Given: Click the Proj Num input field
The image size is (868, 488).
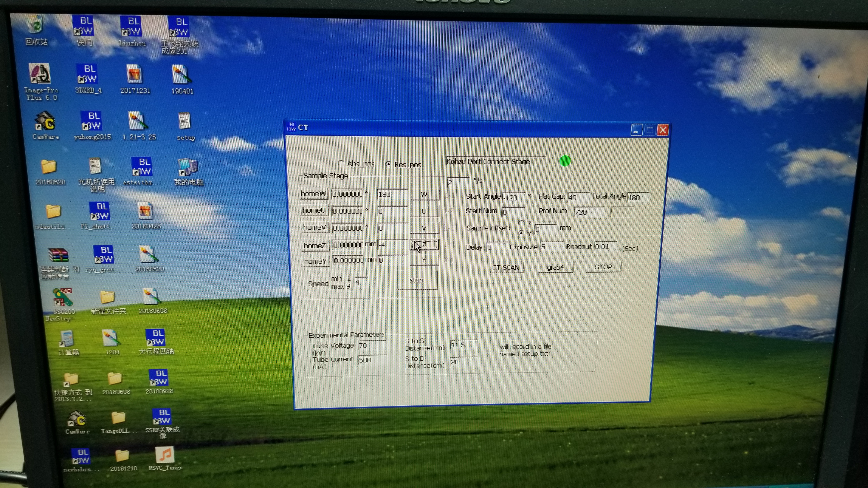Looking at the screenshot, I should [x=588, y=212].
